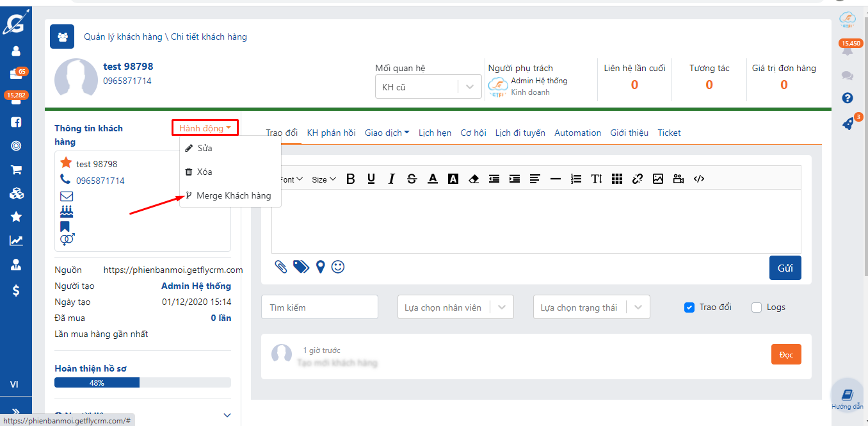
Task: Open the emoji smiley picker
Action: tap(338, 266)
